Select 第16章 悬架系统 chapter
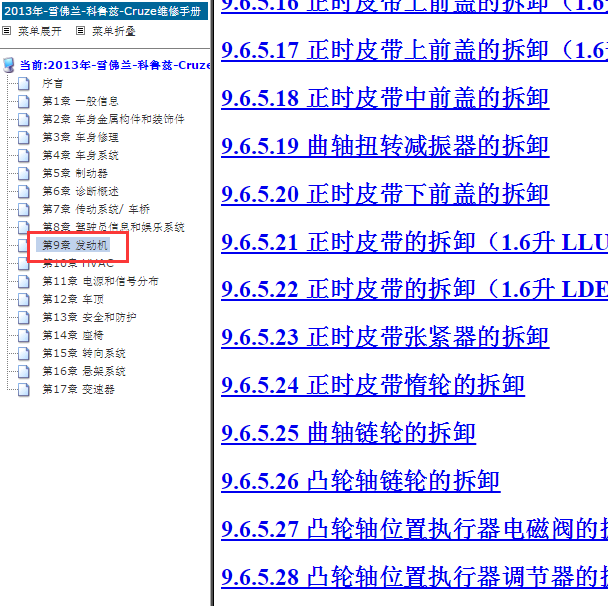The width and height of the screenshot is (608, 606). coord(84,371)
